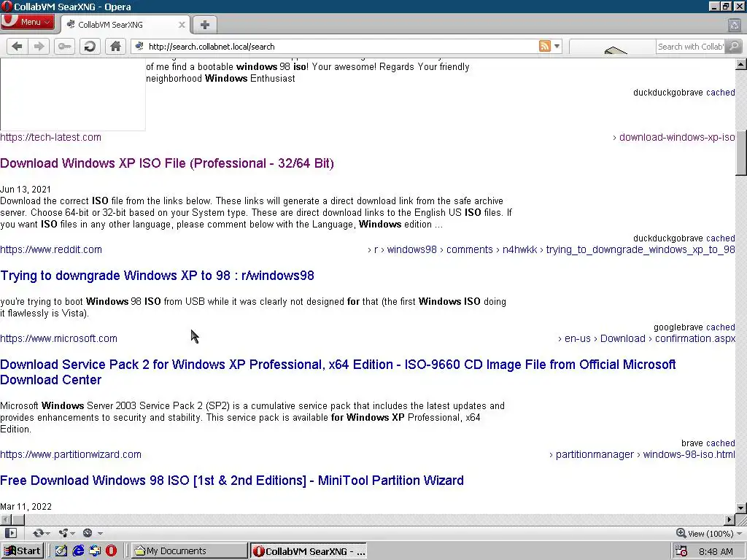Click the Jun 13, 2021 date text
Viewport: 747px width, 560px height.
(26, 190)
